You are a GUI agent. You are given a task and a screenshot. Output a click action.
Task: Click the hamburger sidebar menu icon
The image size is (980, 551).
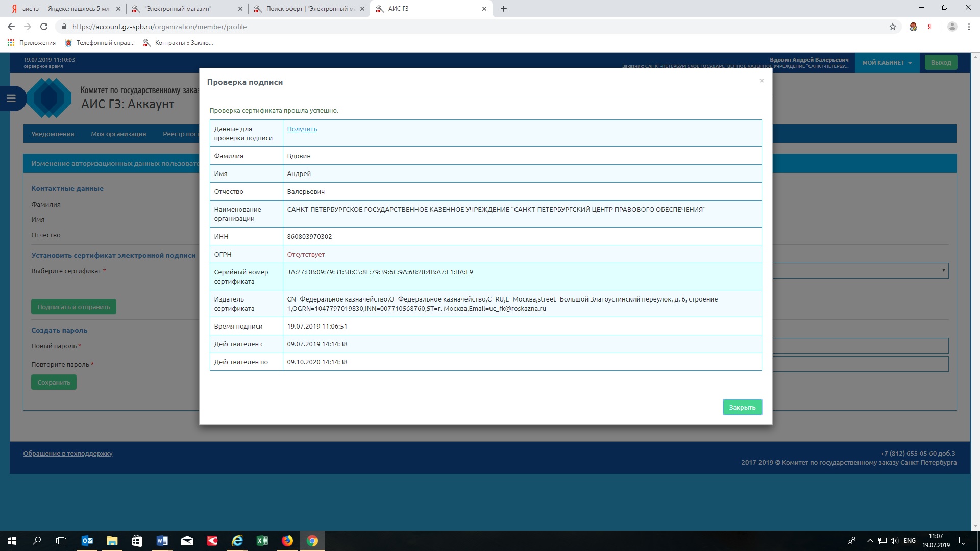11,98
